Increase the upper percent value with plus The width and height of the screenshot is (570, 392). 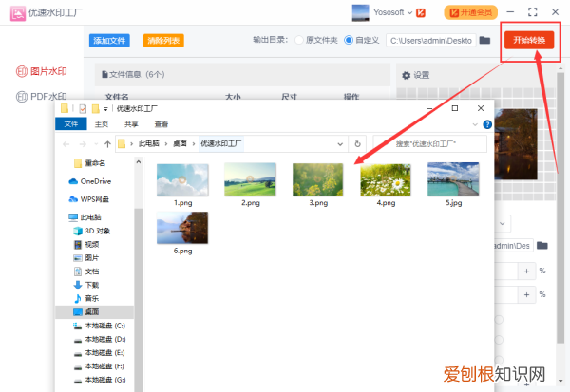[526, 271]
